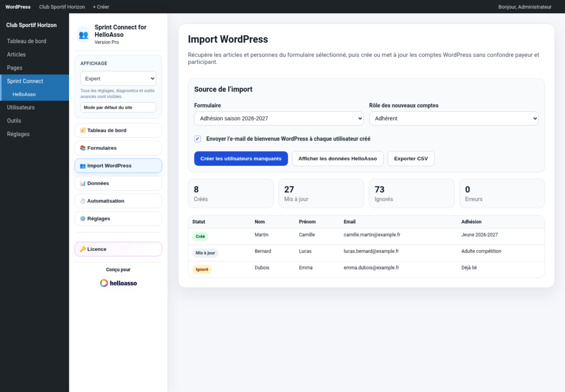Click the Import WordPress page heading
565x392 pixels.
pos(228,39)
